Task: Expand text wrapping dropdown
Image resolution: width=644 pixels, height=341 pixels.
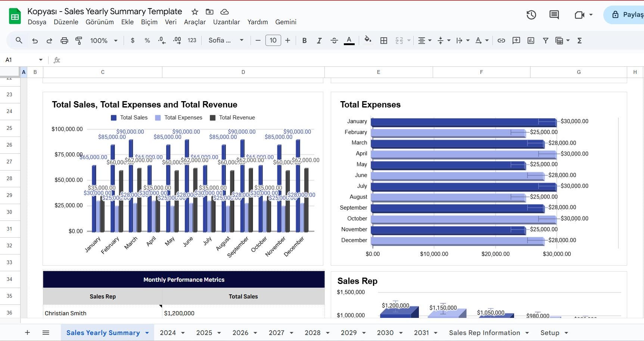Action: (x=468, y=41)
